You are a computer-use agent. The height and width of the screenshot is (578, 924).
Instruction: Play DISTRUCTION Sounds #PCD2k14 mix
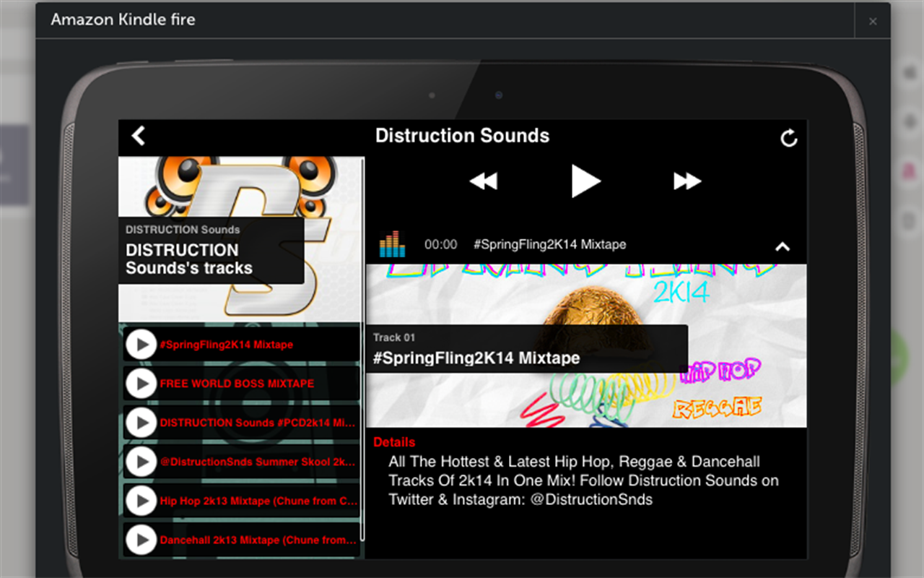141,423
